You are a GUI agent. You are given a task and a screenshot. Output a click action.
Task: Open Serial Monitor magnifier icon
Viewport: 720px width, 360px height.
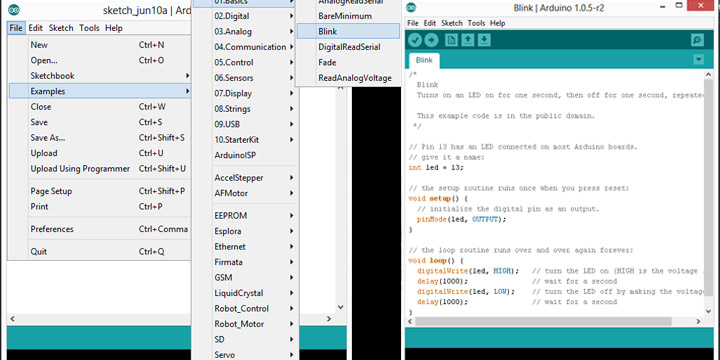(697, 40)
